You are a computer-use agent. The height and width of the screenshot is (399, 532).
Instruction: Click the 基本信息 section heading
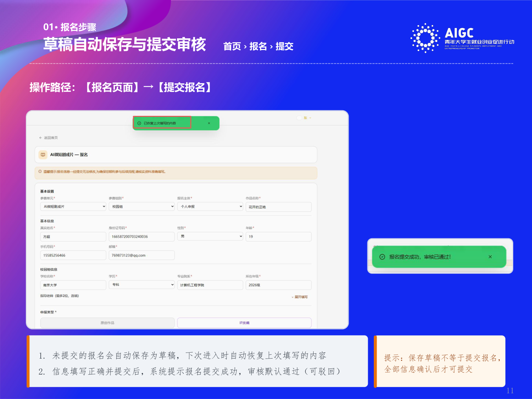[47, 221]
